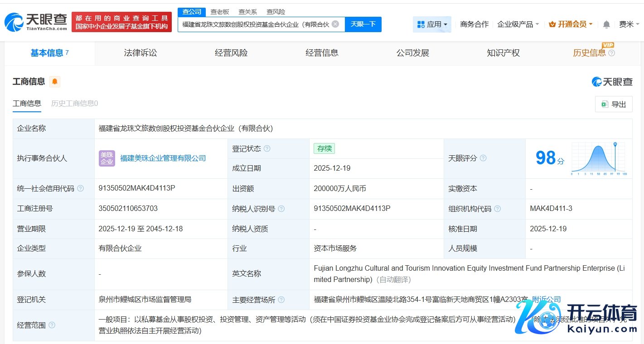Open 福建美珠企业管理有限公司 company link
Image resolution: width=644 pixels, height=344 pixels.
click(x=163, y=158)
